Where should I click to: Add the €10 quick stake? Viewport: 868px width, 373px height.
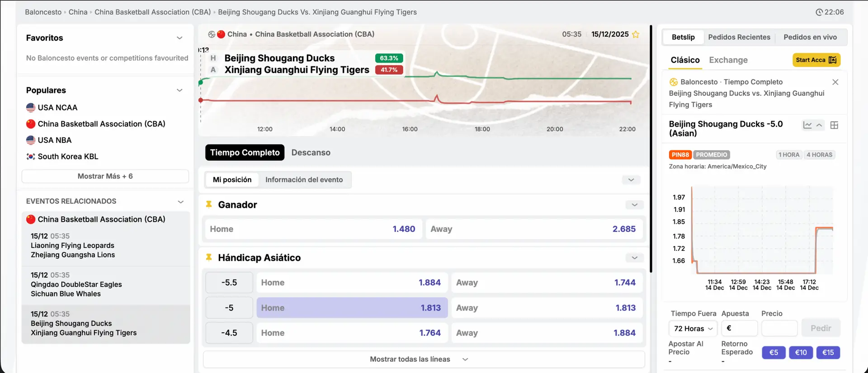pyautogui.click(x=801, y=353)
